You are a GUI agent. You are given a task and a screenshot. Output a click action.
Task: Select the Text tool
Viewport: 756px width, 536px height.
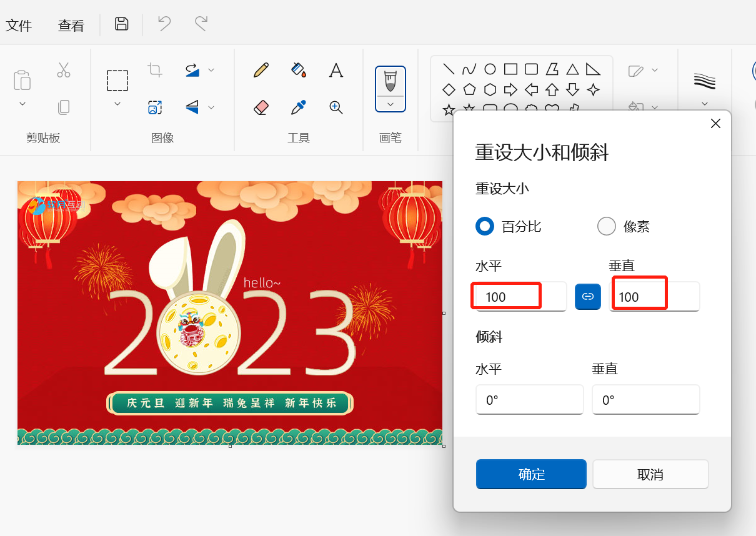(x=336, y=70)
